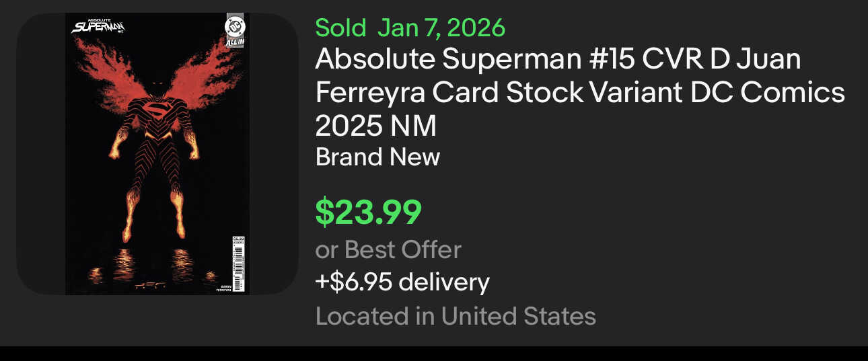The width and height of the screenshot is (868, 361).
Task: Click the 2025 NM title line
Action: 375,125
